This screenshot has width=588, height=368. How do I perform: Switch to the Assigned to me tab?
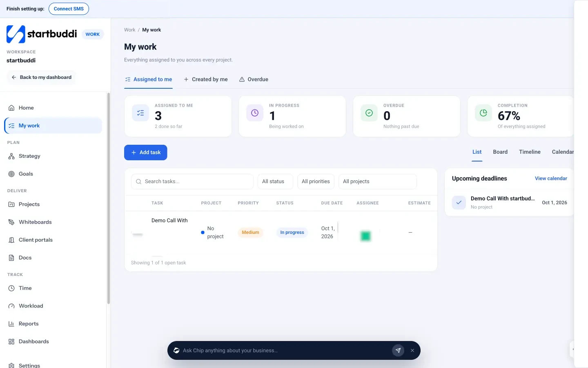(149, 79)
